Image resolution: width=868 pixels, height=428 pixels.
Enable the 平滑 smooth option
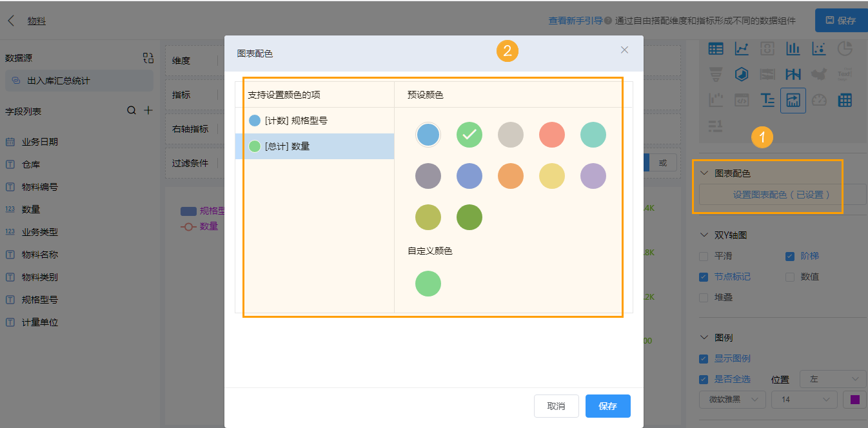point(704,256)
